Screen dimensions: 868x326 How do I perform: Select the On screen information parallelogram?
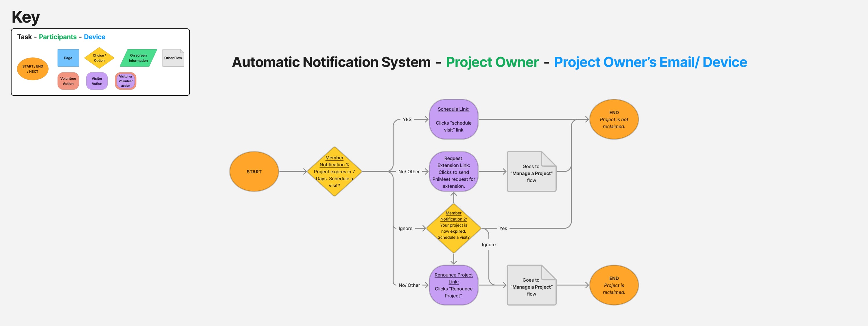pos(138,58)
